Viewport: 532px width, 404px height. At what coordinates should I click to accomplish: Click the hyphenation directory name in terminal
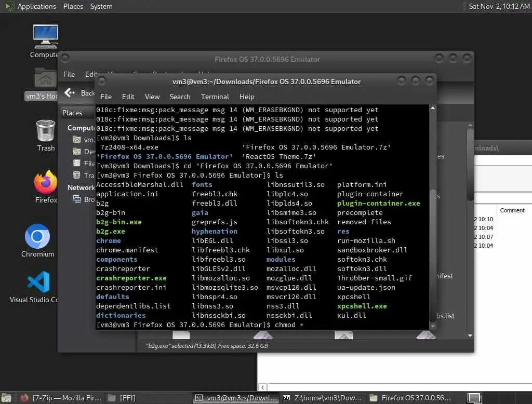coord(215,232)
